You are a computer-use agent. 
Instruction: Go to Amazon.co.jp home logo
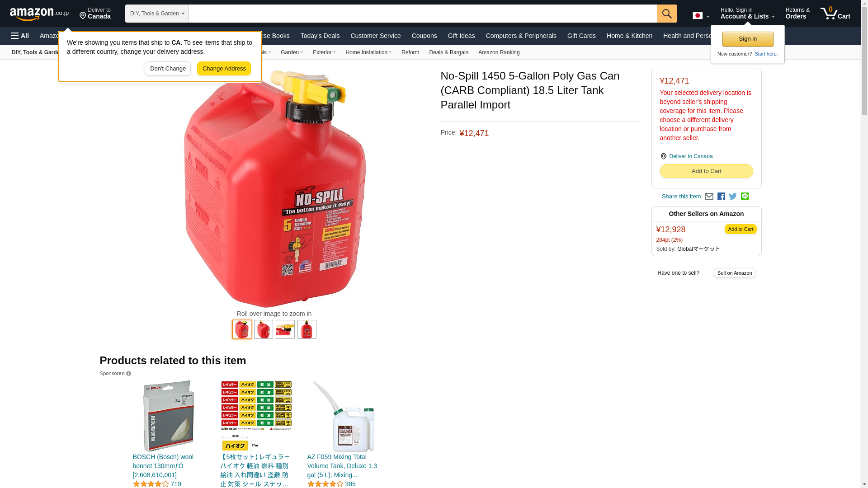pos(39,14)
